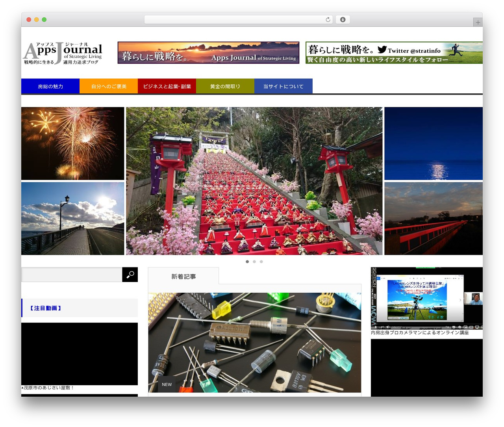The image size is (504, 427).
Task: Select the first carousel dot
Action: tap(247, 262)
